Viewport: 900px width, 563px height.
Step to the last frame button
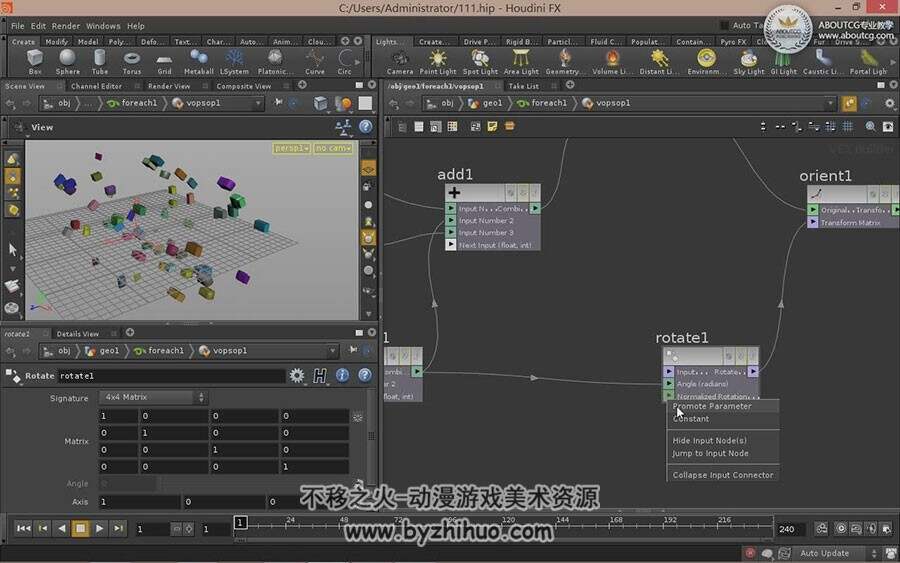point(118,528)
